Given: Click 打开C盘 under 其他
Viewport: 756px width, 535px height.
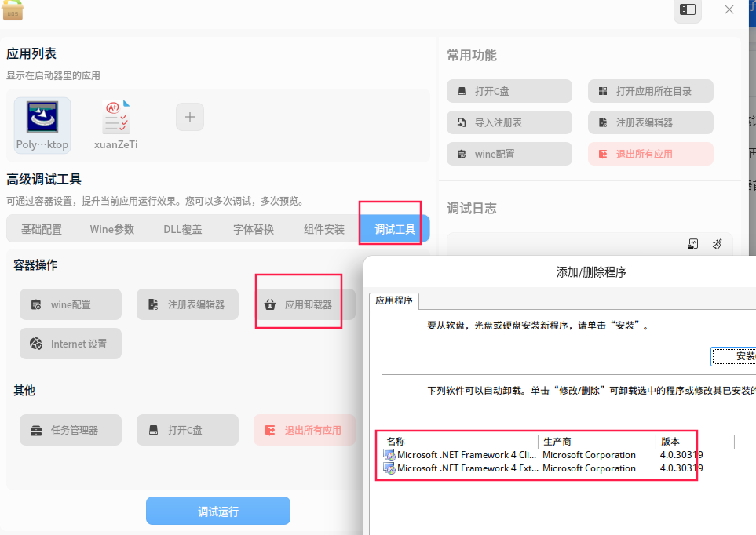Looking at the screenshot, I should [x=188, y=430].
